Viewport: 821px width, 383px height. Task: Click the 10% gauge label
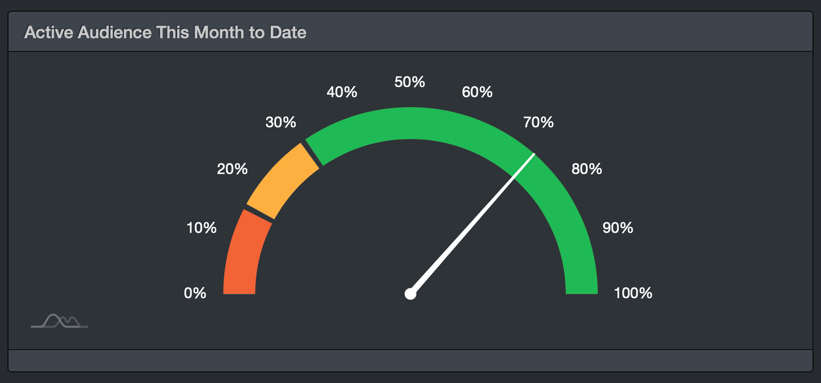(x=202, y=228)
